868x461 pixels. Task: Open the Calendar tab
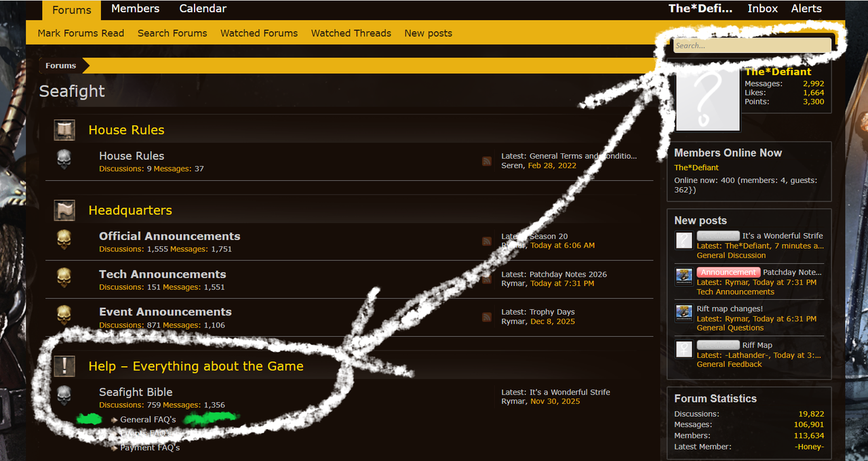pos(203,9)
